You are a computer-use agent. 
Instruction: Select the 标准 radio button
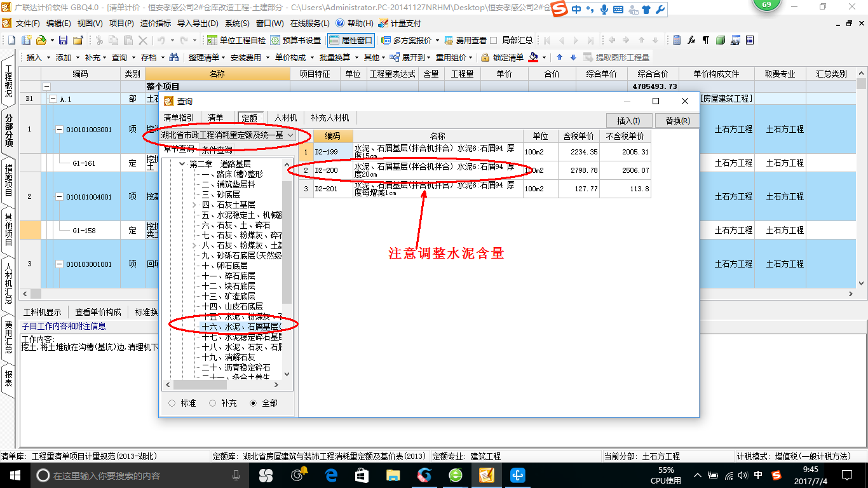tap(172, 403)
